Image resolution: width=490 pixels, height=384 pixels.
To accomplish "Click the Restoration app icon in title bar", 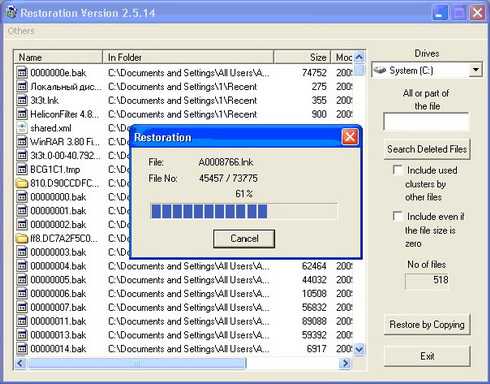I will tap(11, 13).
